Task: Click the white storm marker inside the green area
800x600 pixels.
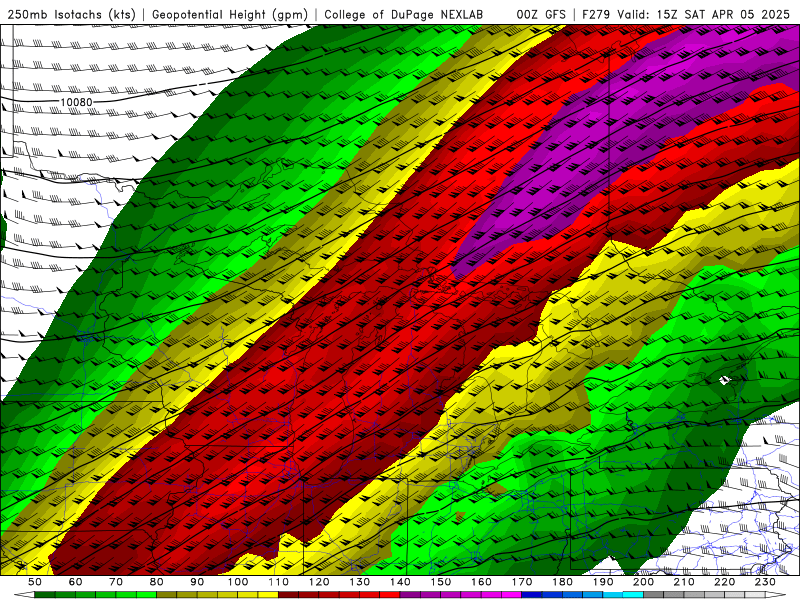Action: (x=724, y=380)
